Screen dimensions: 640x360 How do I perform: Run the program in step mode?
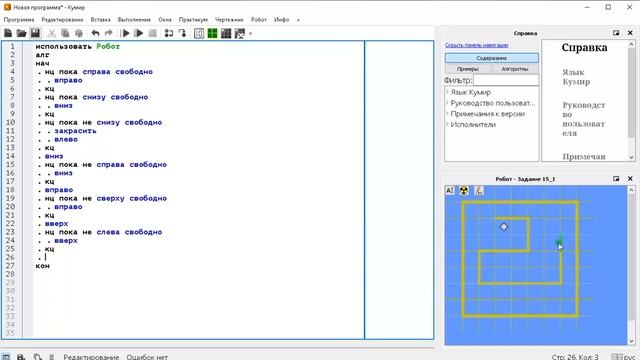click(139, 33)
